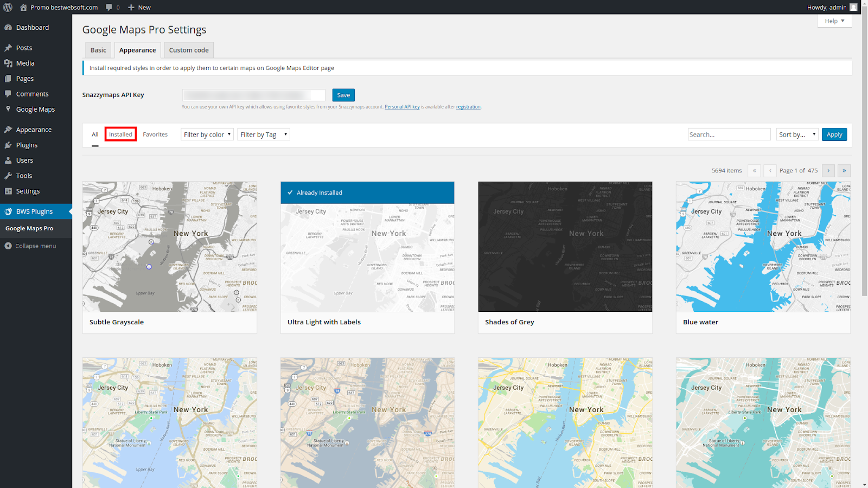Select the Blue water map thumbnail
The height and width of the screenshot is (488, 868).
click(x=763, y=247)
